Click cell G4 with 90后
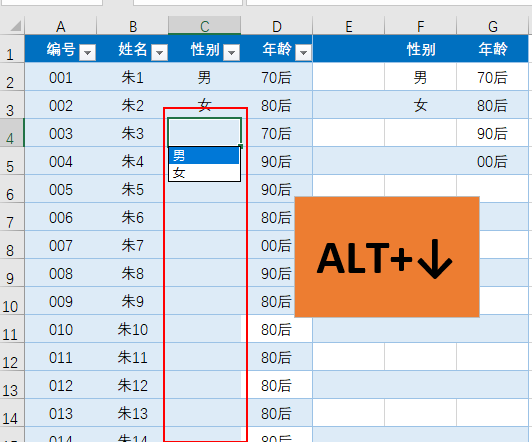This screenshot has height=442, width=532. pyautogui.click(x=493, y=133)
